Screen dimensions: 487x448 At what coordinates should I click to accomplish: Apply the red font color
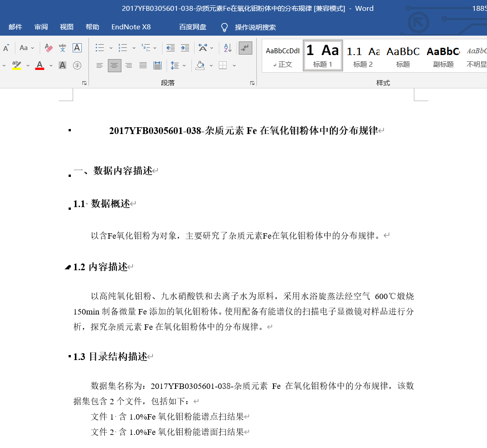(40, 65)
